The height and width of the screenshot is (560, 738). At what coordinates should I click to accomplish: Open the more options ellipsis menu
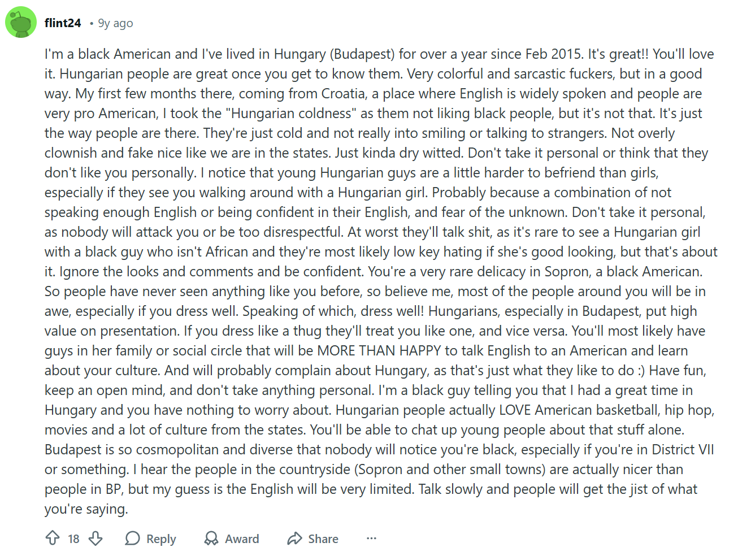click(x=371, y=539)
